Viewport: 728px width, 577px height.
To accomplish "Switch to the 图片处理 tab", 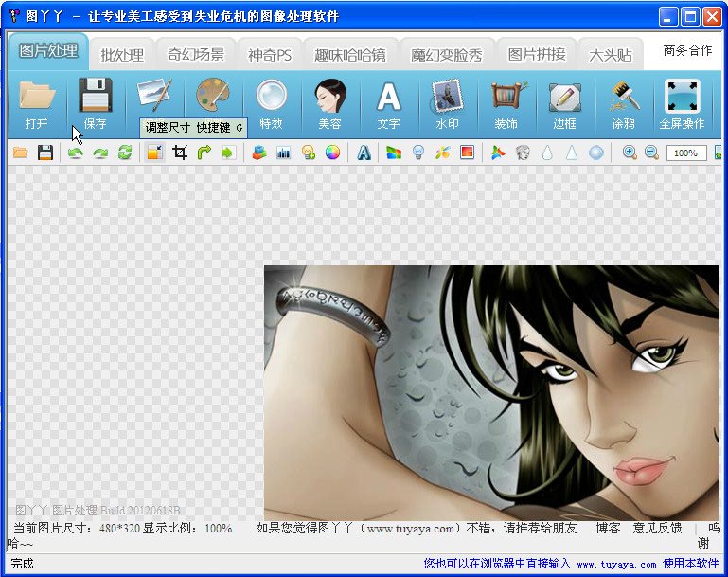I will 48,51.
